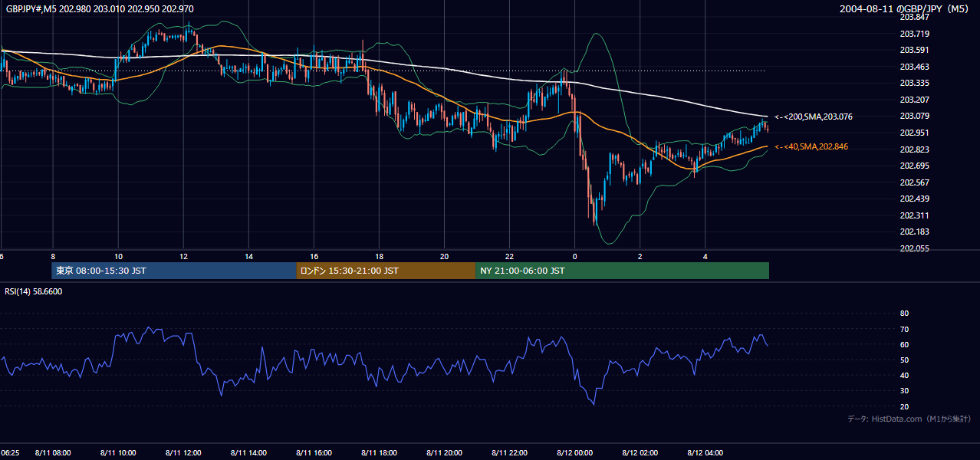
Task: Click the 8/11 22:00 bottom date label
Action: (509, 453)
